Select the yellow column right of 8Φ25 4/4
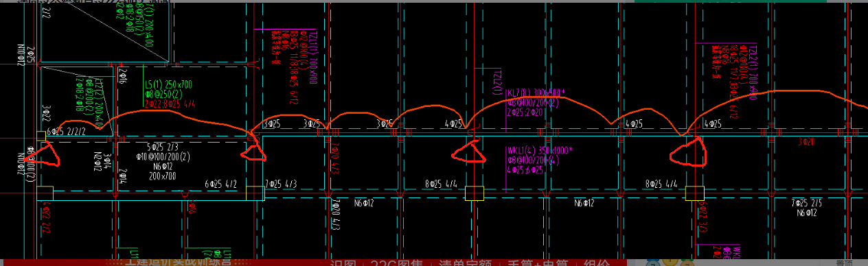868x266 pixels. [x=694, y=193]
